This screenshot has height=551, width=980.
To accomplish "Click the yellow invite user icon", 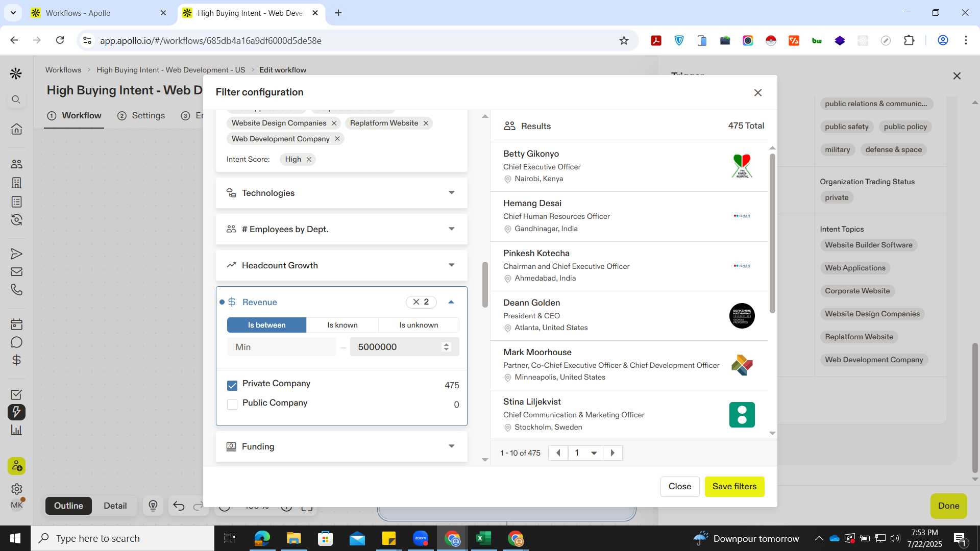I will pyautogui.click(x=16, y=466).
